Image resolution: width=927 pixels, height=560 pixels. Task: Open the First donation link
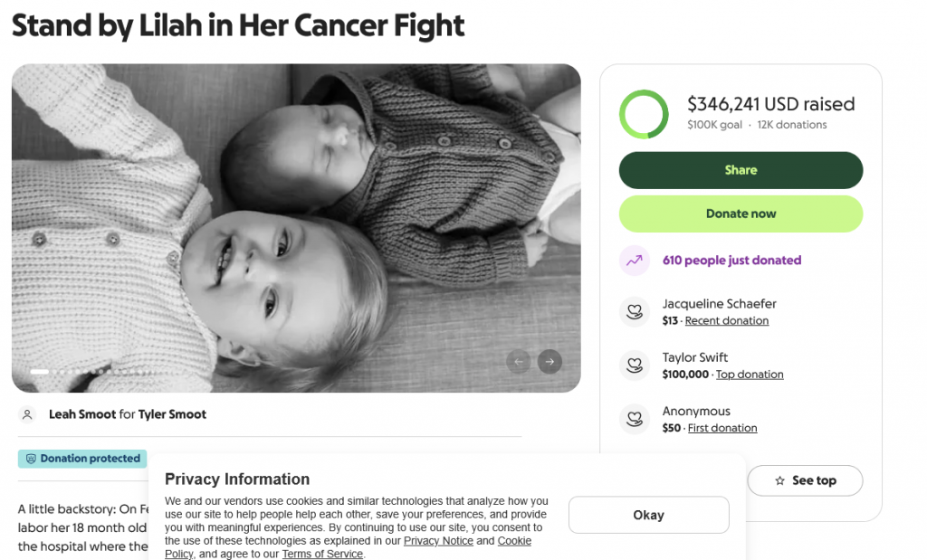722,428
